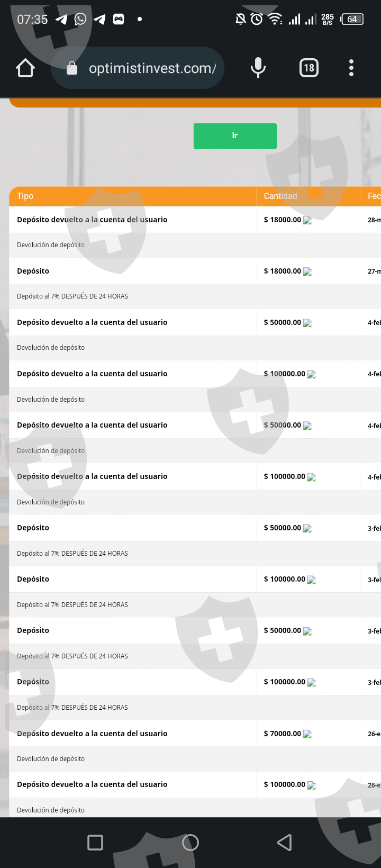Tap the Cantidad column header

[x=280, y=196]
